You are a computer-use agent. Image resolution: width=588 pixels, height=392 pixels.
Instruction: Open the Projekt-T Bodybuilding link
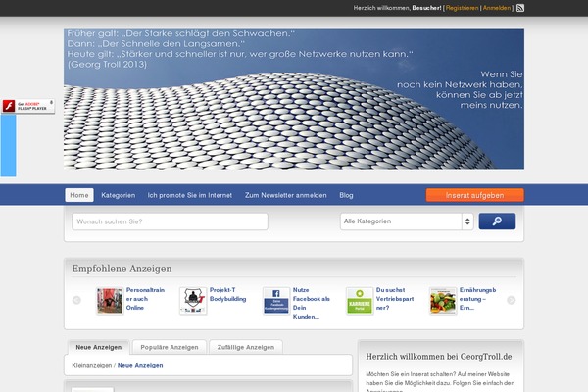pyautogui.click(x=227, y=294)
